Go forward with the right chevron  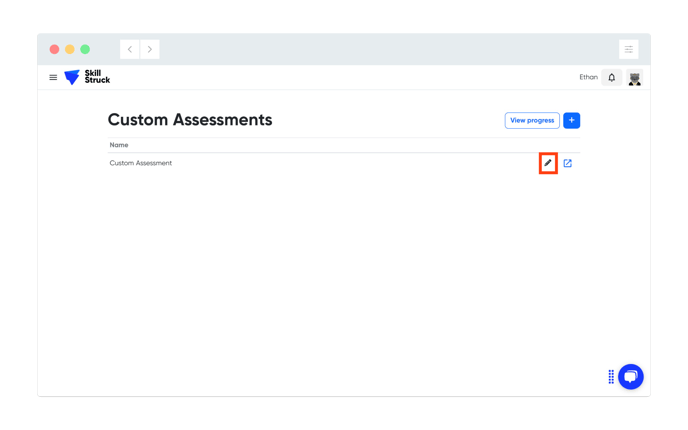tap(150, 49)
